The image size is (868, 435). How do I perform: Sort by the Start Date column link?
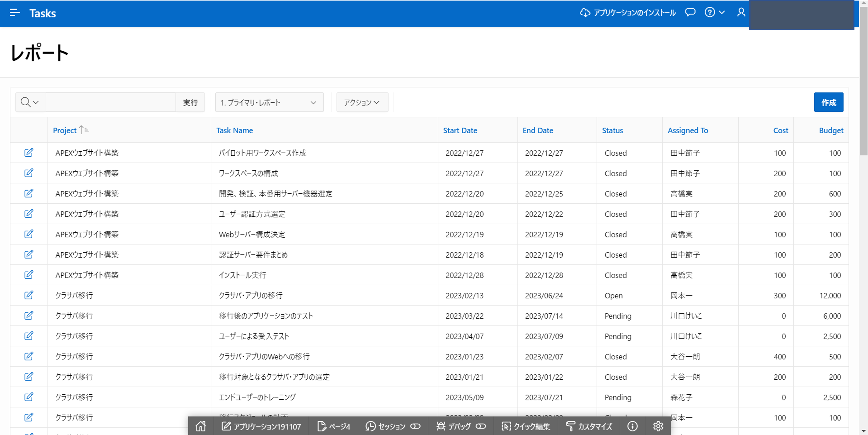point(460,130)
